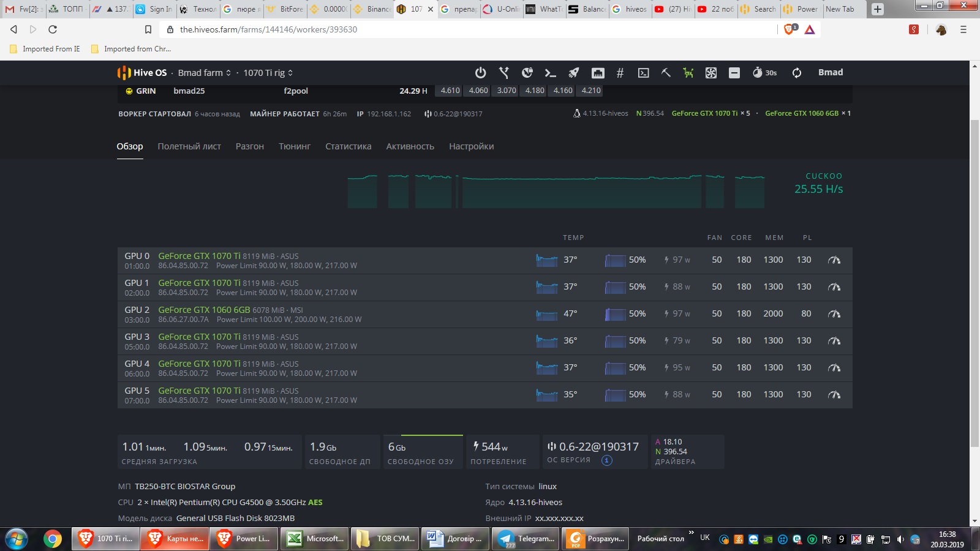Image resolution: width=980 pixels, height=551 pixels.
Task: Open the remote shell terminal icon
Action: click(643, 73)
